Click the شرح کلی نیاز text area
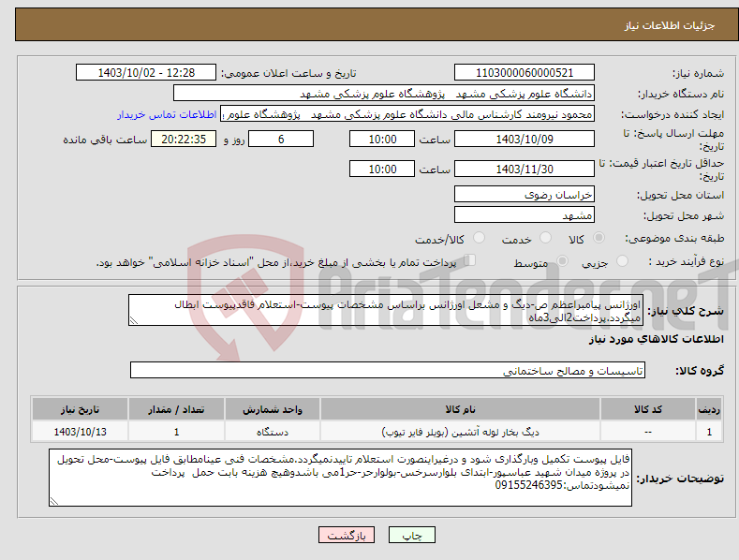Viewport: 739px width, 560px height. point(386,310)
